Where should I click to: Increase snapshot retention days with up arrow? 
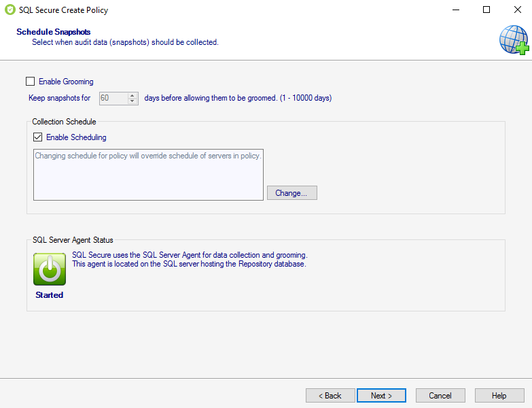point(132,95)
